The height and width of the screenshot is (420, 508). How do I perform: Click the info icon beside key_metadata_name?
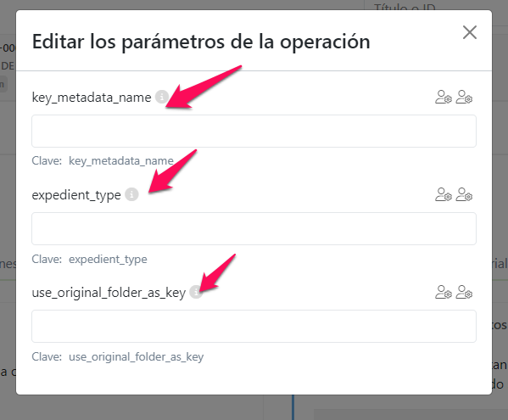pyautogui.click(x=162, y=97)
